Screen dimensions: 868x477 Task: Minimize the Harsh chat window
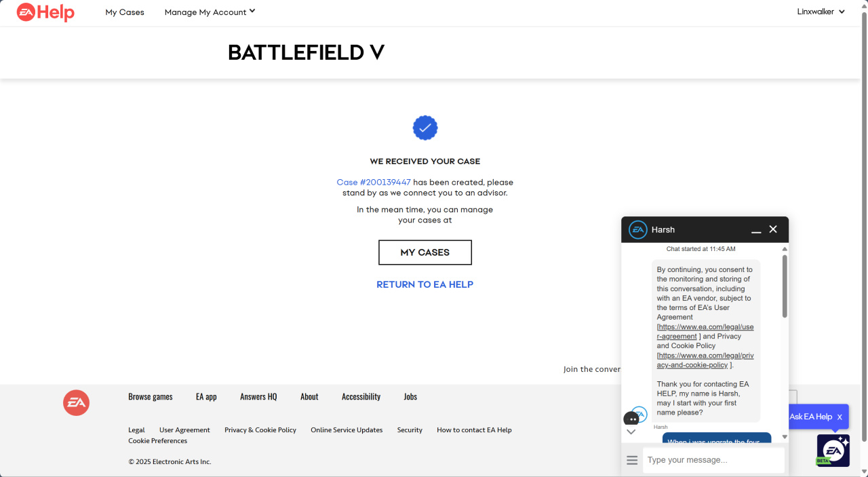(756, 231)
